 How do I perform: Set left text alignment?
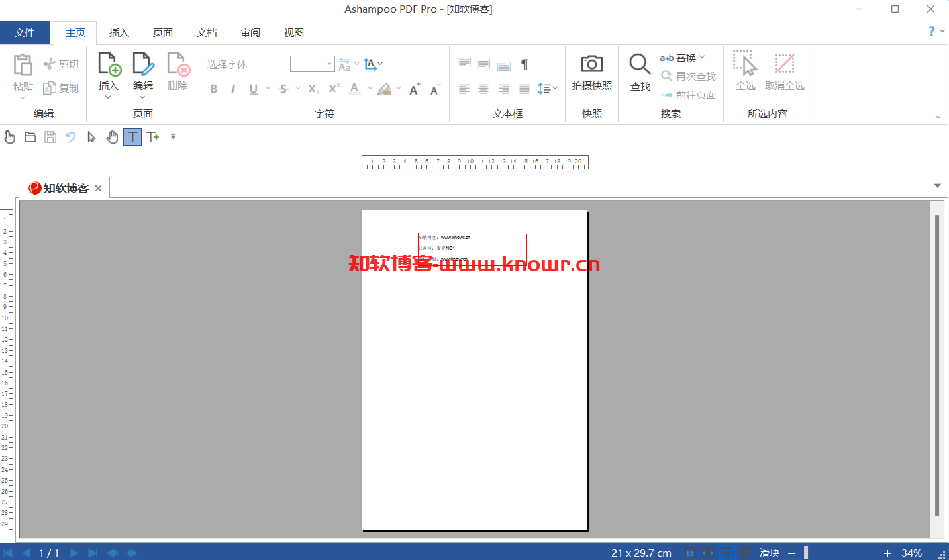(x=464, y=89)
